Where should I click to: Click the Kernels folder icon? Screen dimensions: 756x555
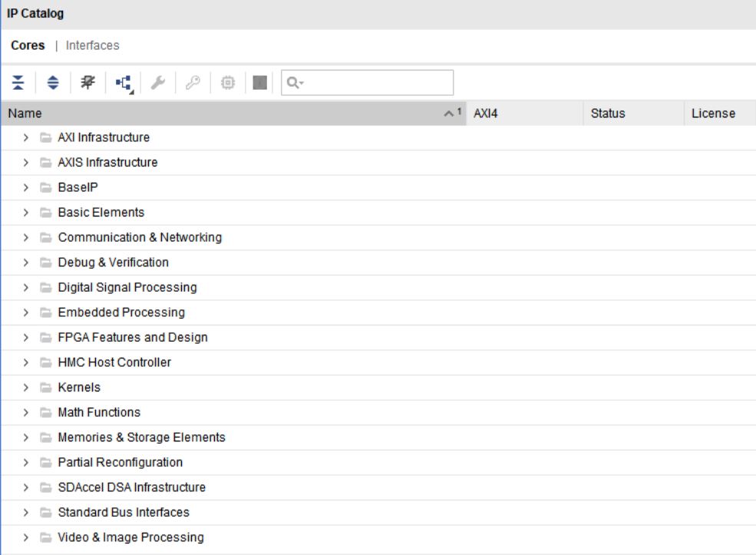coord(46,387)
